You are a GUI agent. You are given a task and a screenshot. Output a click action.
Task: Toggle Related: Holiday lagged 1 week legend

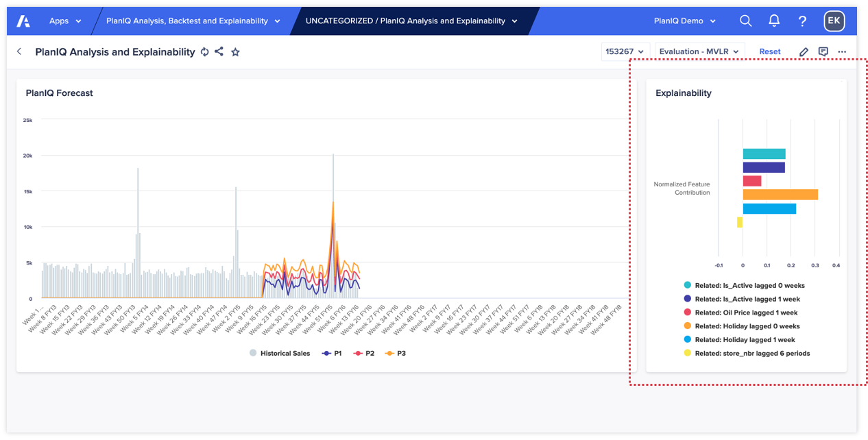739,340
